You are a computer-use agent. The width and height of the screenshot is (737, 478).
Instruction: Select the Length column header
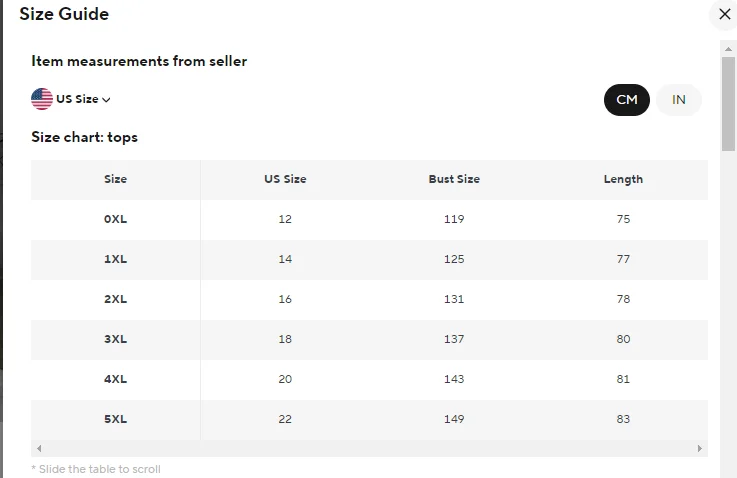pyautogui.click(x=623, y=179)
